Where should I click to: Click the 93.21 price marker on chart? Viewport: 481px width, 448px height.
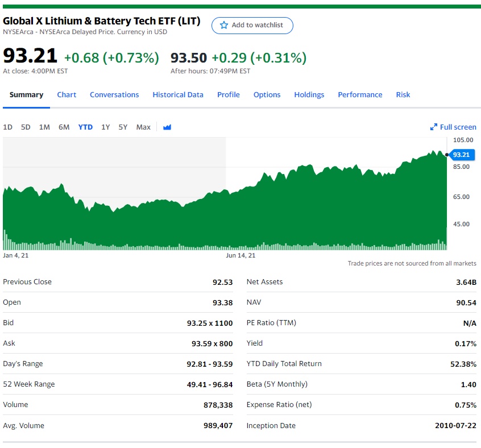461,155
